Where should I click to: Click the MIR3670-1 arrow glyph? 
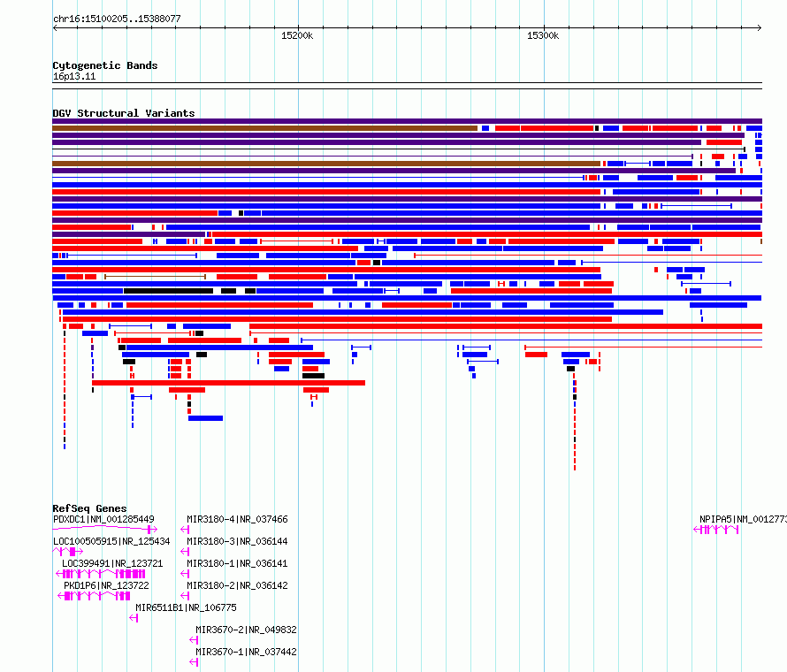coord(194,662)
